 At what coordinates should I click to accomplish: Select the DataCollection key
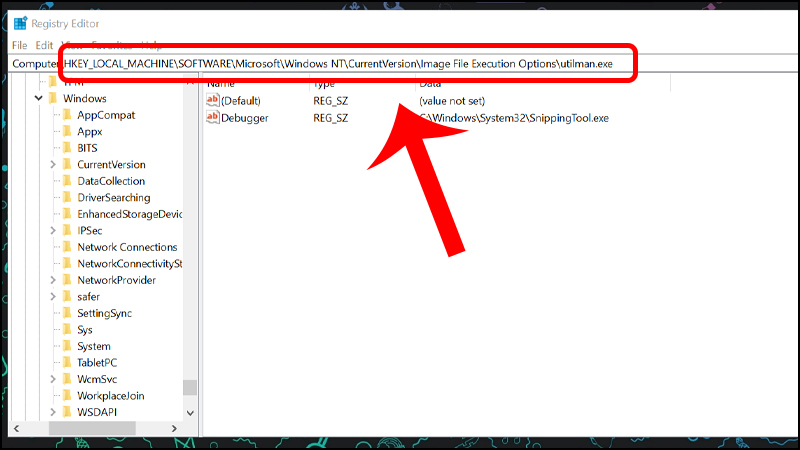(111, 181)
